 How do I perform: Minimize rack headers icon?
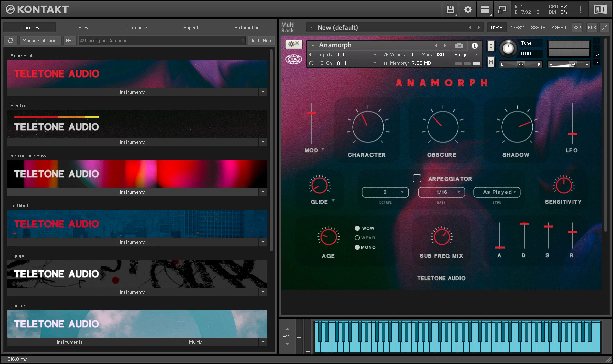604,27
